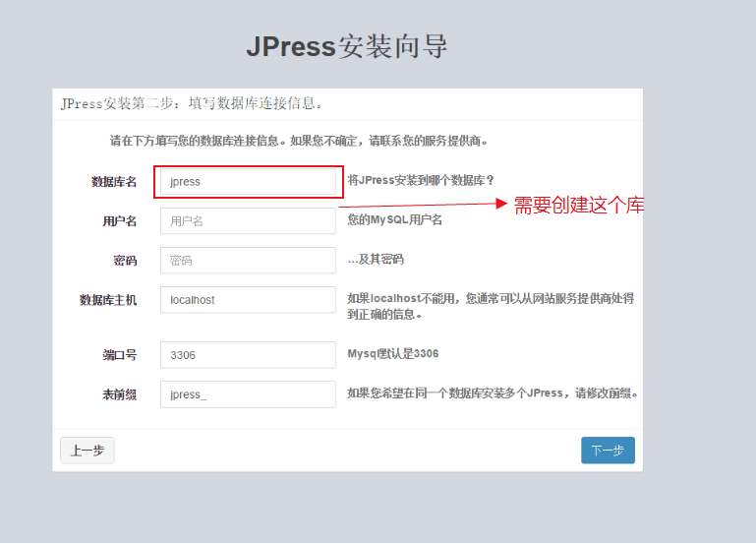Click the 请在下方填写您的数据库连接信息 instruction text

pos(299,141)
